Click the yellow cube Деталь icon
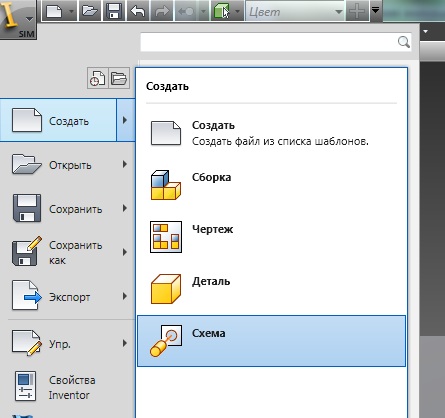The height and width of the screenshot is (418, 445). click(166, 289)
